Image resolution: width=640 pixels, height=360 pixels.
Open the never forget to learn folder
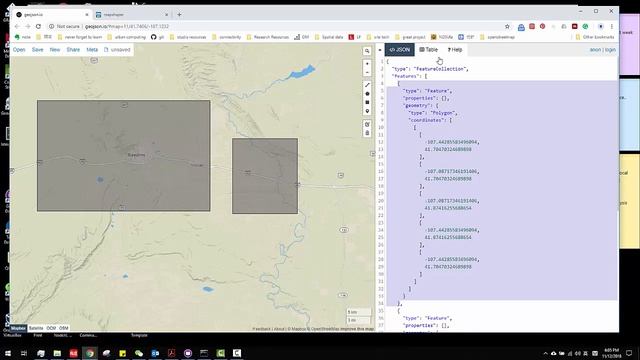click(x=80, y=37)
